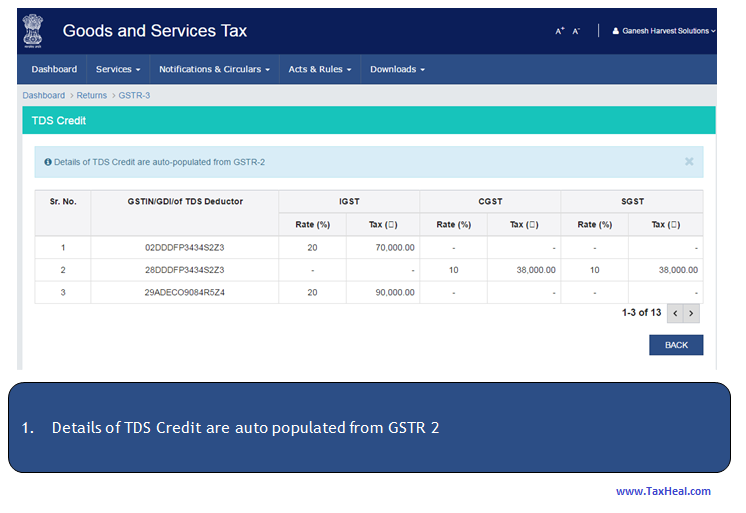
Task: Expand the Services menu
Action: point(118,69)
